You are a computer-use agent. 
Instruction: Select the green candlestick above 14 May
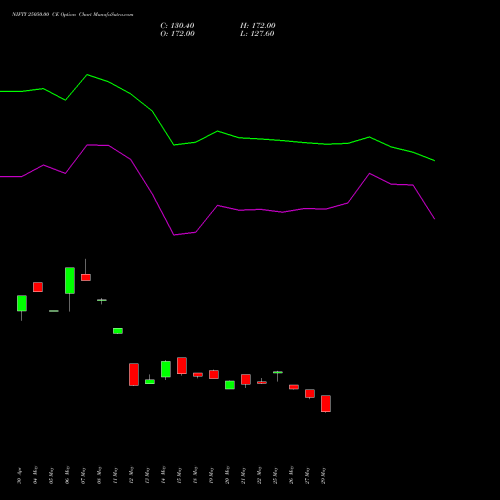pos(166,369)
